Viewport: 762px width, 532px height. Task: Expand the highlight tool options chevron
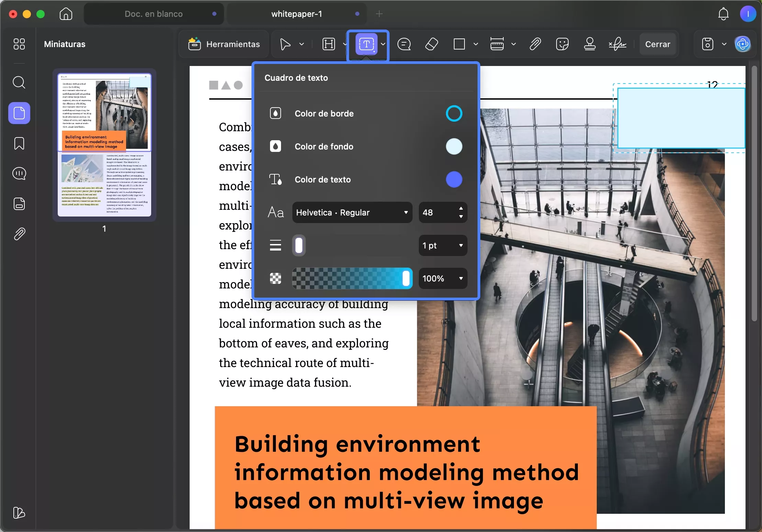(345, 44)
